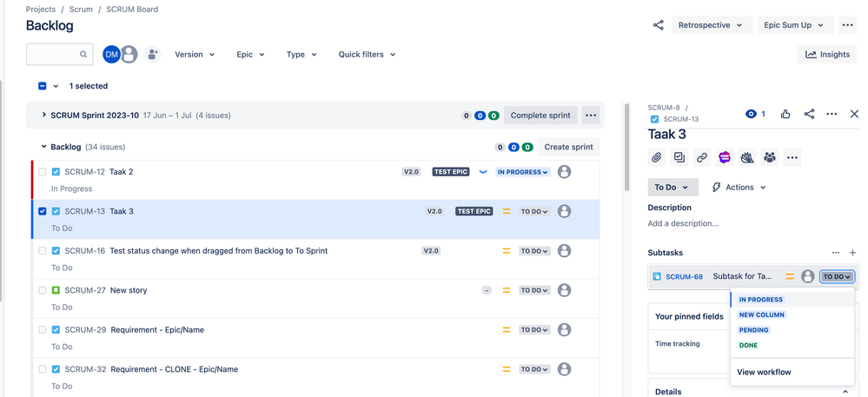
Task: Open the Projects breadcrumb link
Action: click(x=41, y=9)
